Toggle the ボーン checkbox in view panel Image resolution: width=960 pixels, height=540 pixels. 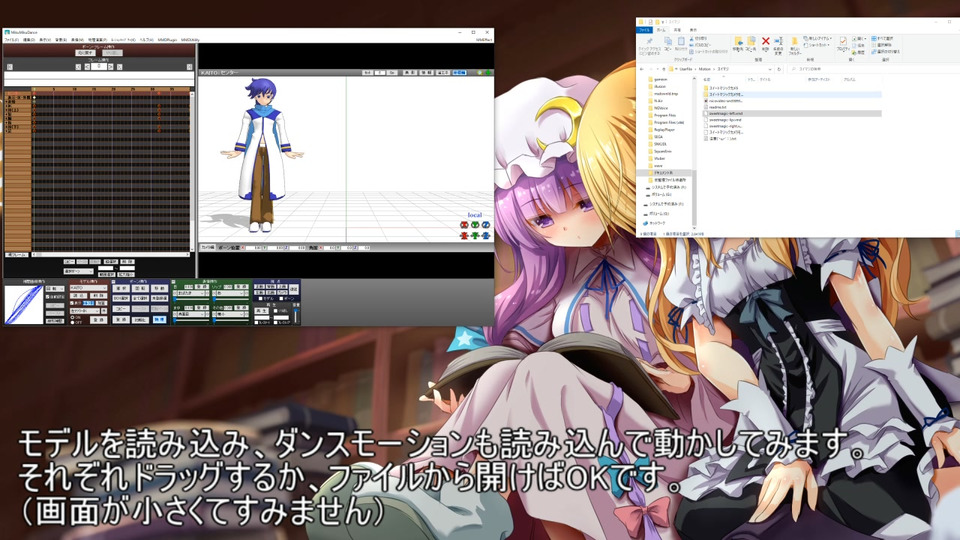(281, 299)
